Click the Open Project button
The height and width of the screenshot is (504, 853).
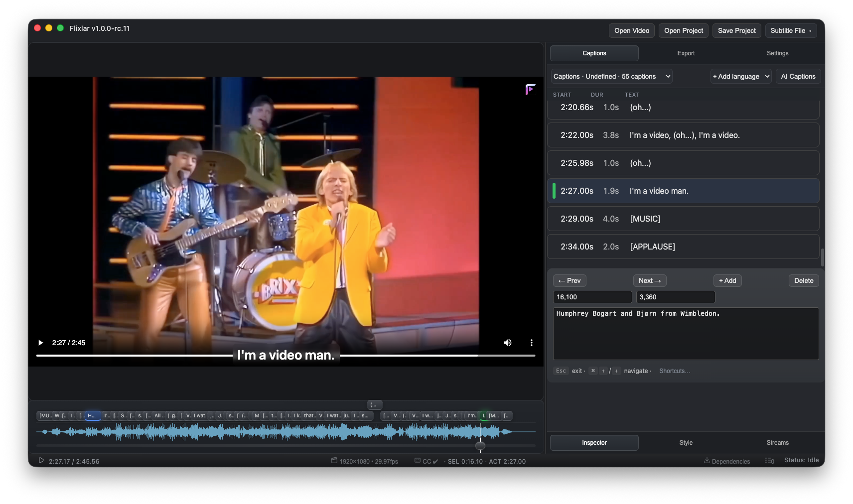(x=684, y=30)
